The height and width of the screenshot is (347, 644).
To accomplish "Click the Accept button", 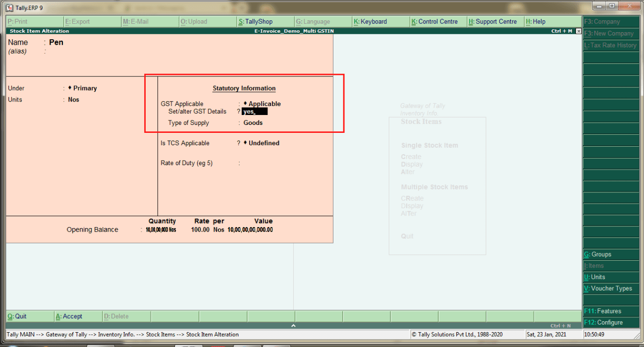I will (x=78, y=316).
